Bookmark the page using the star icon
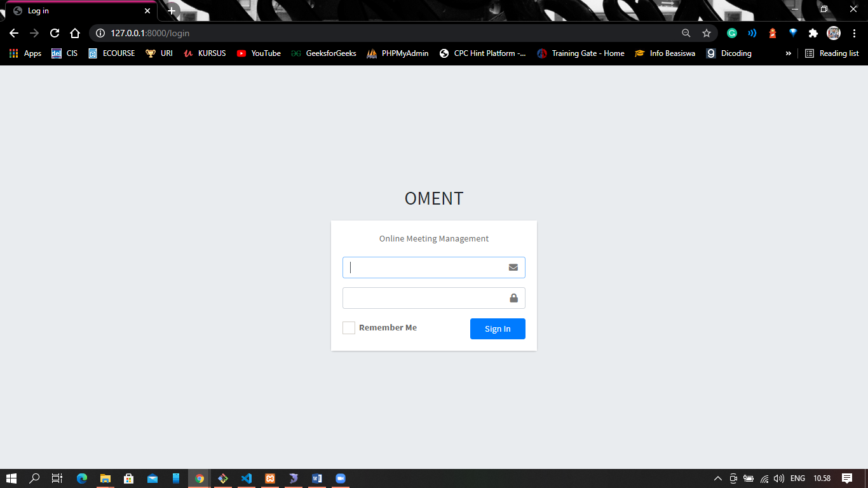Image resolution: width=868 pixels, height=488 pixels. (x=707, y=33)
